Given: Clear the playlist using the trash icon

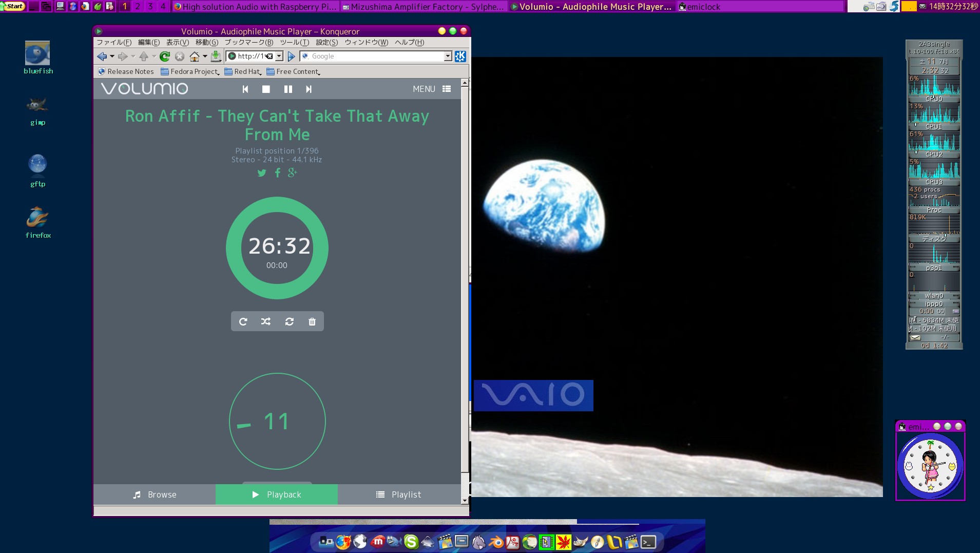Looking at the screenshot, I should click(x=311, y=321).
